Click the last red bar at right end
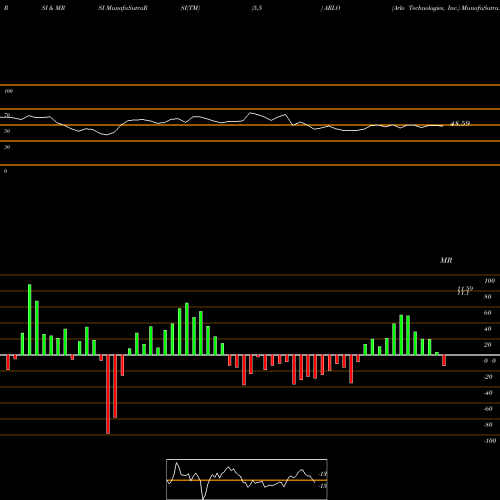The image size is (500, 500). coord(444,360)
